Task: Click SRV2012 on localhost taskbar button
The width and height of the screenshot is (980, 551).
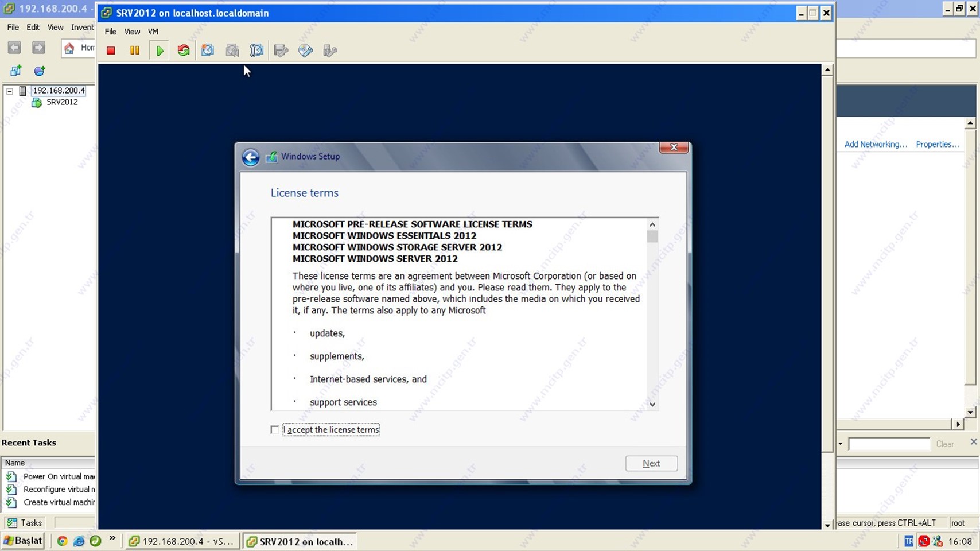Action: pos(300,541)
